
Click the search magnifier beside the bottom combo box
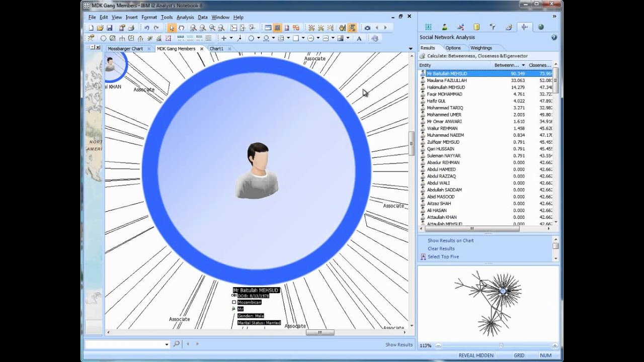176,344
